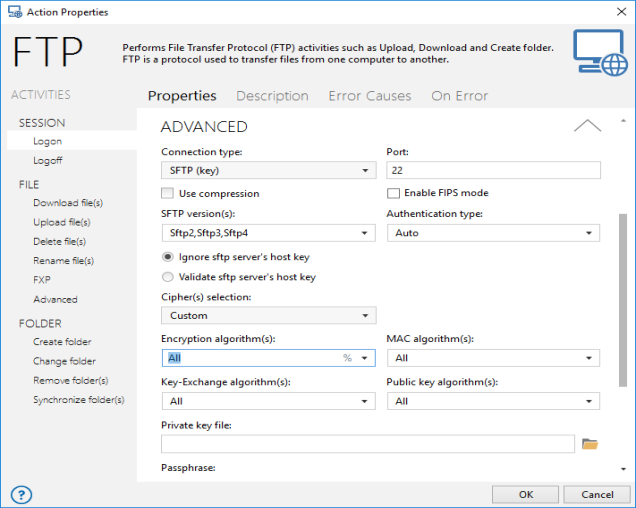Click the percent icon in Encryption algorithm field
The image size is (636, 508).
[x=347, y=358]
